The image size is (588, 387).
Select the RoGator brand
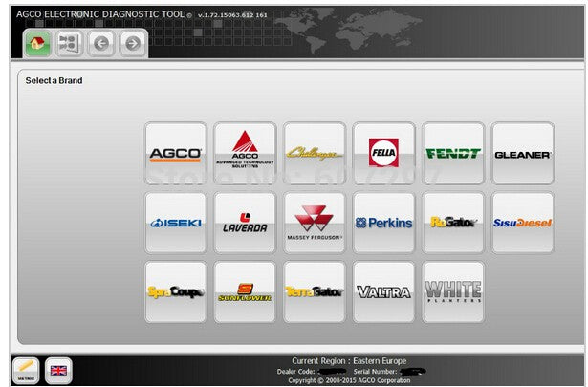click(x=453, y=223)
